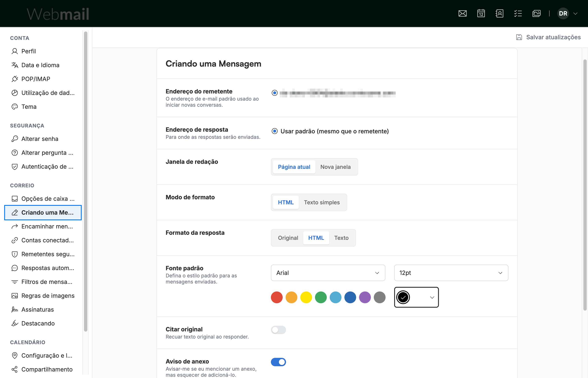Expand the Arial font family dropdown

click(328, 273)
